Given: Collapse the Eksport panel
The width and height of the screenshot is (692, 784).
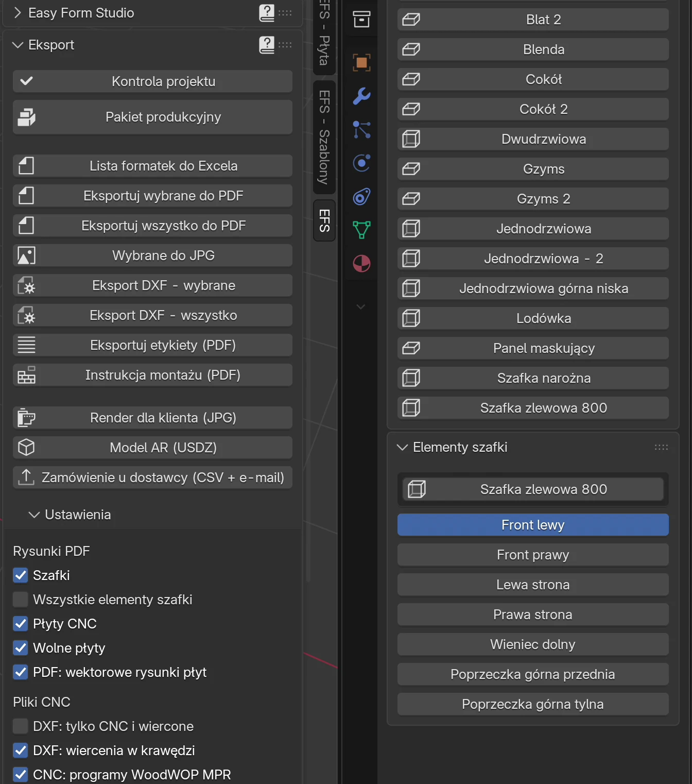Looking at the screenshot, I should point(18,45).
